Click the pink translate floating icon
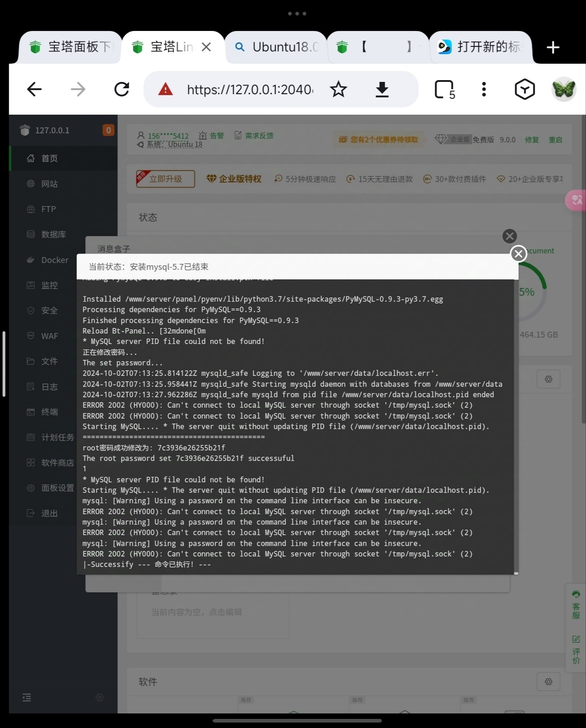 [576, 200]
